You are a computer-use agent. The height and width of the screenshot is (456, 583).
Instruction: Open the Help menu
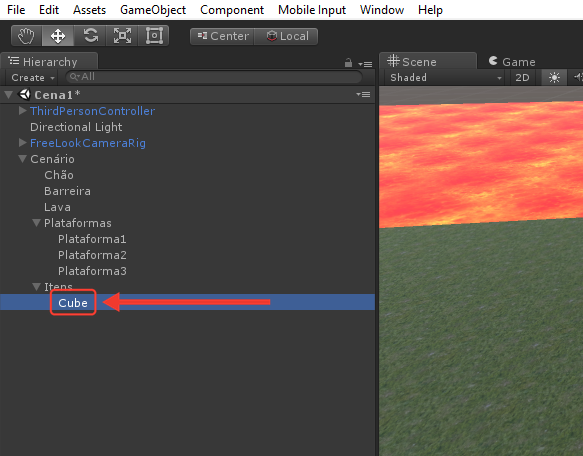(x=430, y=10)
